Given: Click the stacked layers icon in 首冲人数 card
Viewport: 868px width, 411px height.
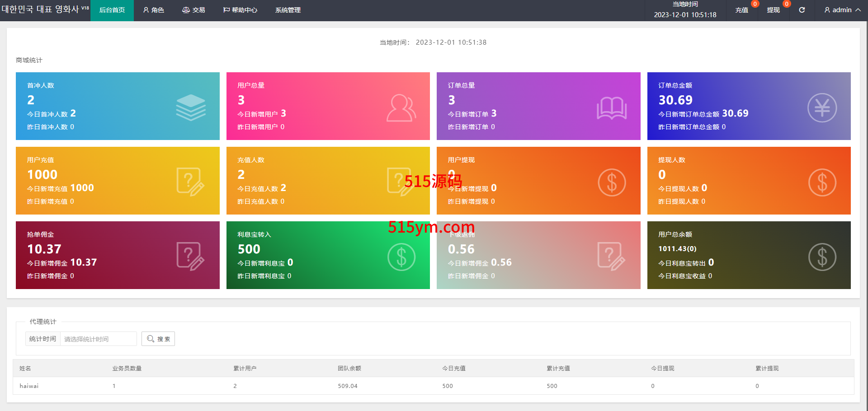Looking at the screenshot, I should (191, 107).
